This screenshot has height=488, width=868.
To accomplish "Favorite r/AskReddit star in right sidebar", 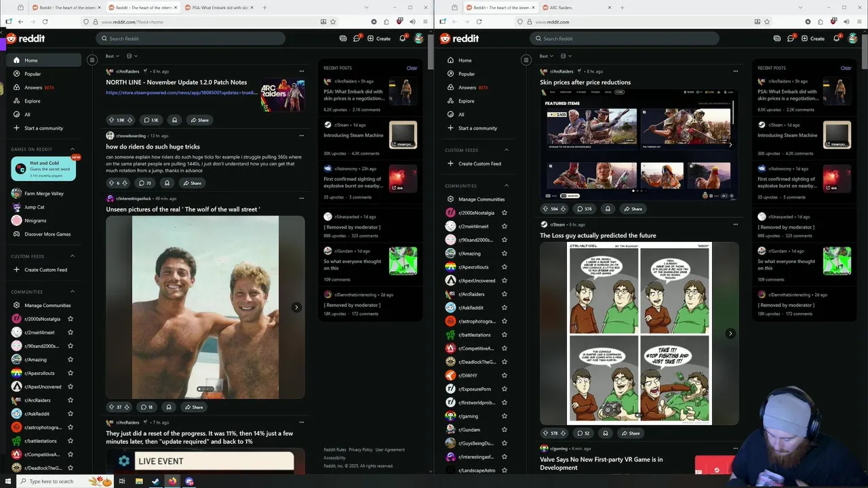I will tap(504, 308).
